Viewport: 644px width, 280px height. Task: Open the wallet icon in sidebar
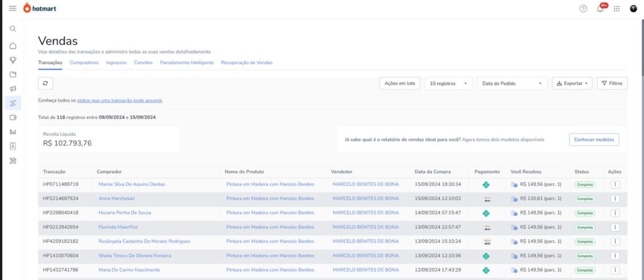13,117
